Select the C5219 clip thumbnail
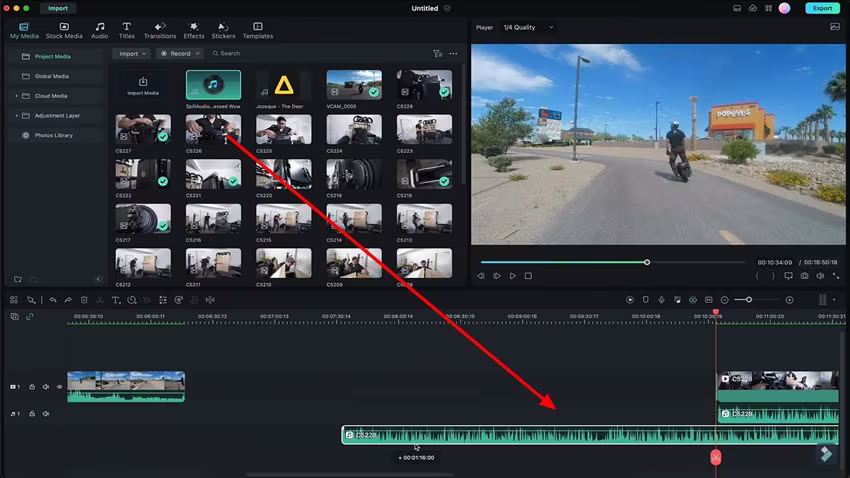The image size is (850, 478). click(x=354, y=174)
